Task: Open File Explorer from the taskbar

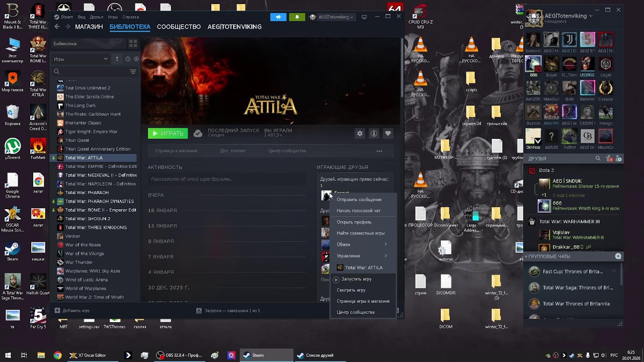Action: click(41, 355)
